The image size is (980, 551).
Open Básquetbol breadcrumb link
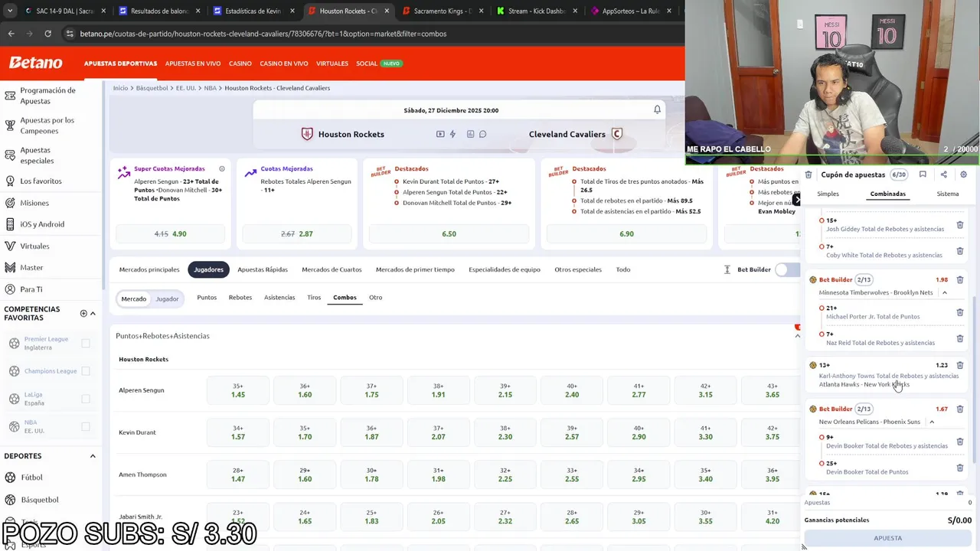coord(152,88)
